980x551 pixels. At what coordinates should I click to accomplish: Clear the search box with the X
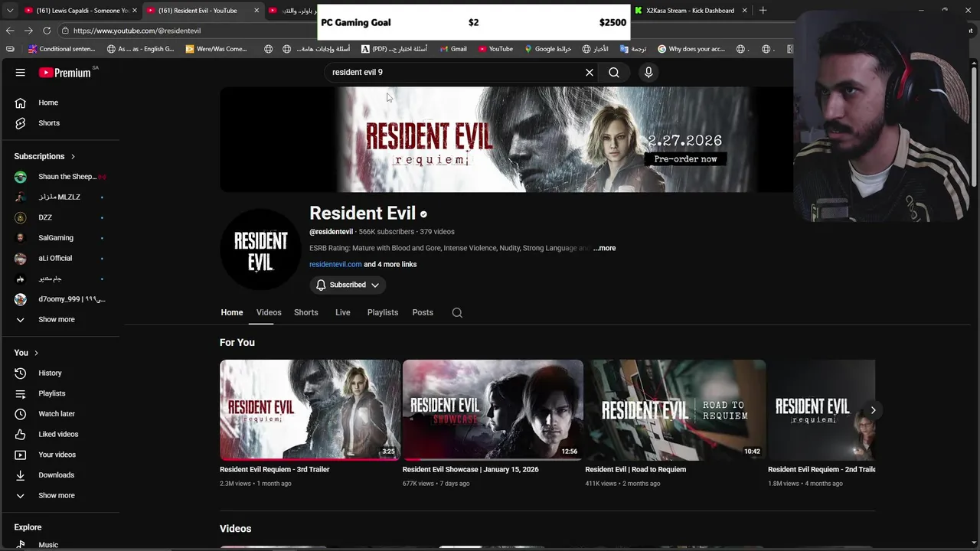pyautogui.click(x=590, y=73)
